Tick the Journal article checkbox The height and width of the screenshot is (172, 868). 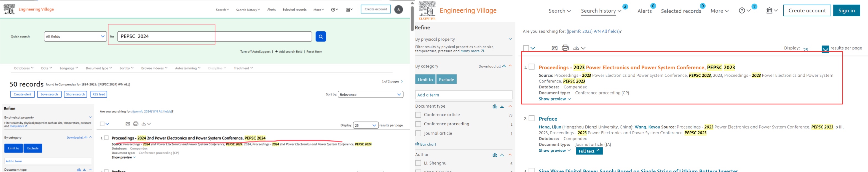(418, 133)
